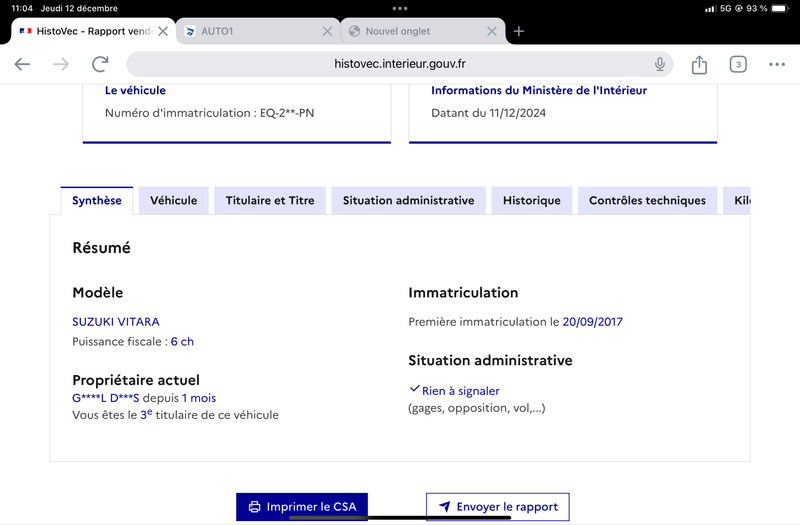Open the Véhicule tab
The image size is (800, 525).
point(173,201)
